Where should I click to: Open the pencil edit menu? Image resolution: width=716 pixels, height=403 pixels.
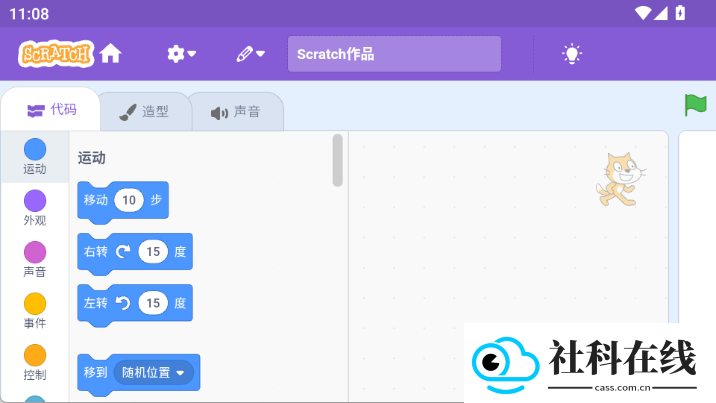pyautogui.click(x=251, y=54)
